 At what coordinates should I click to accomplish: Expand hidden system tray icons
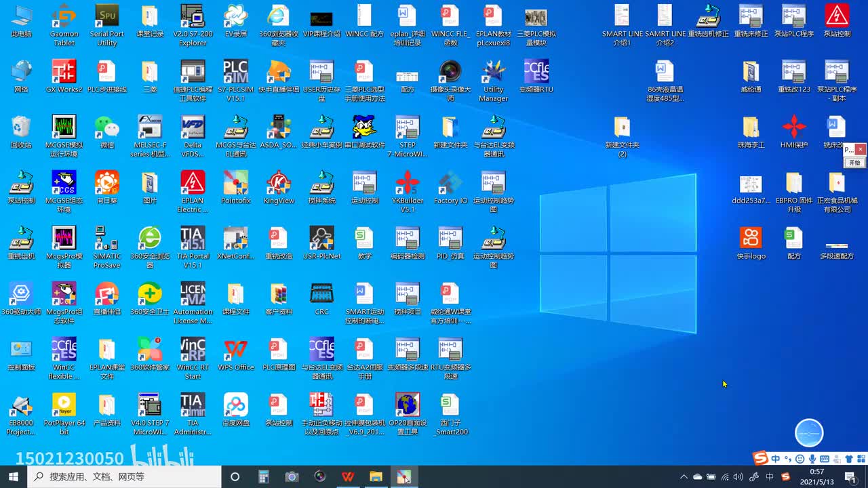click(684, 477)
